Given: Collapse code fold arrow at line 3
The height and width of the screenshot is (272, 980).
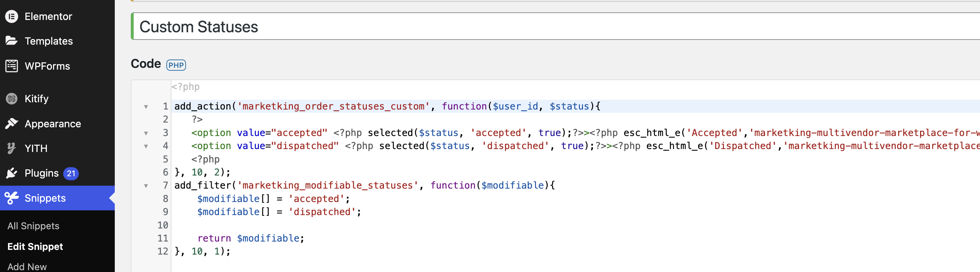Looking at the screenshot, I should tap(146, 133).
